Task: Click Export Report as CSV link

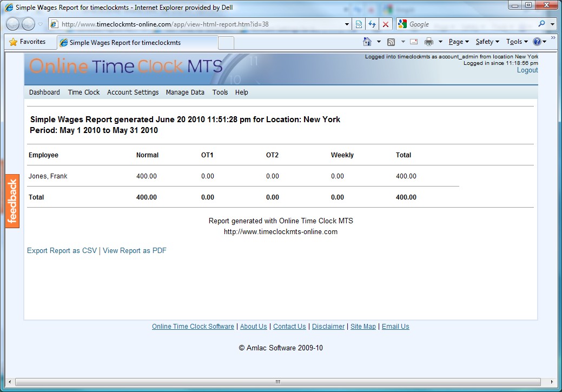Action: click(x=62, y=251)
